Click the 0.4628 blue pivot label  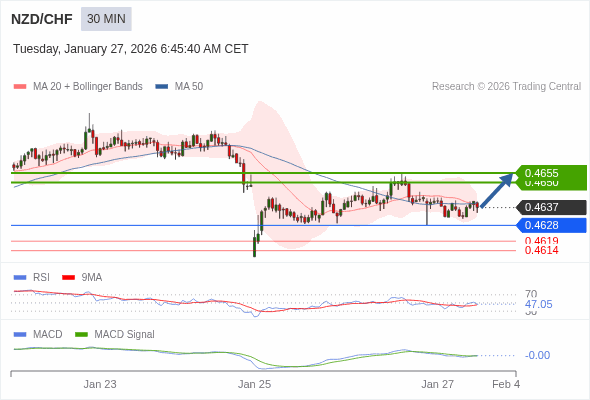coord(551,225)
